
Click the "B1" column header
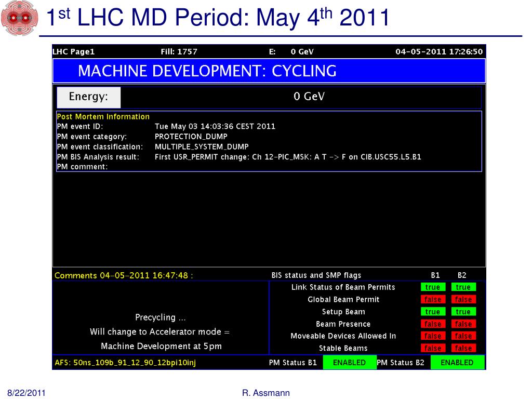pos(435,275)
